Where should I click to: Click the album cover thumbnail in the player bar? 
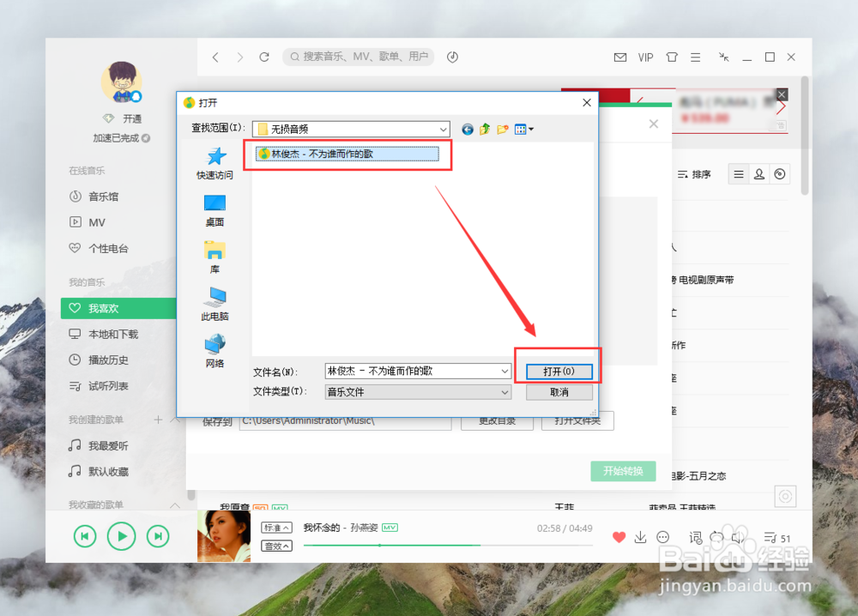224,536
